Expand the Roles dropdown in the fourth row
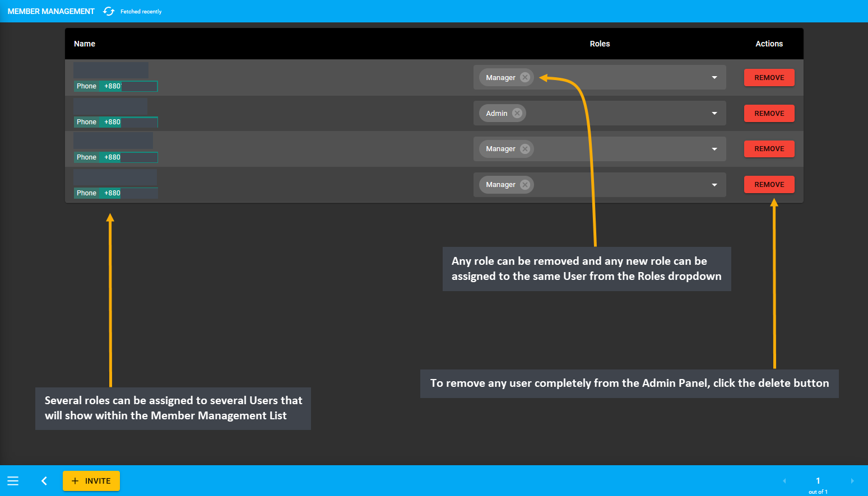868x496 pixels. click(x=714, y=185)
